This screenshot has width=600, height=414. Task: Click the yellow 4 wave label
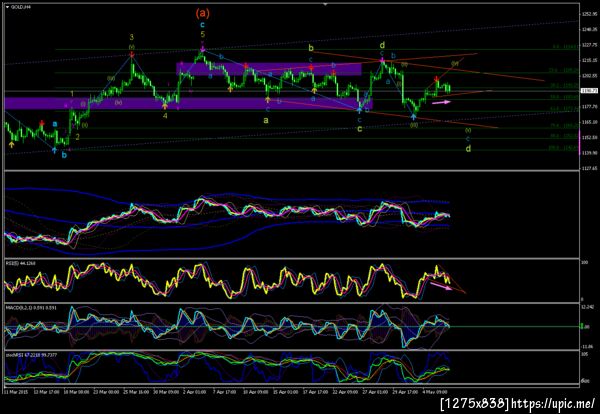165,115
